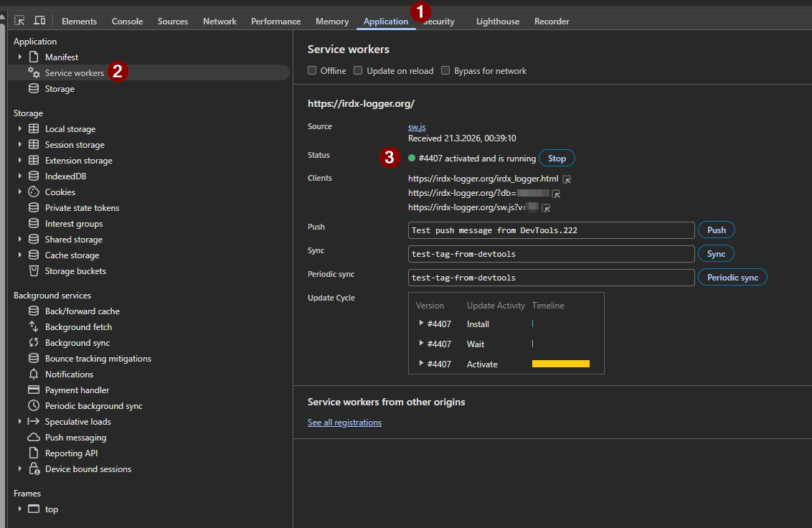This screenshot has height=528, width=812.
Task: Enable the Offline checkbox
Action: point(312,71)
